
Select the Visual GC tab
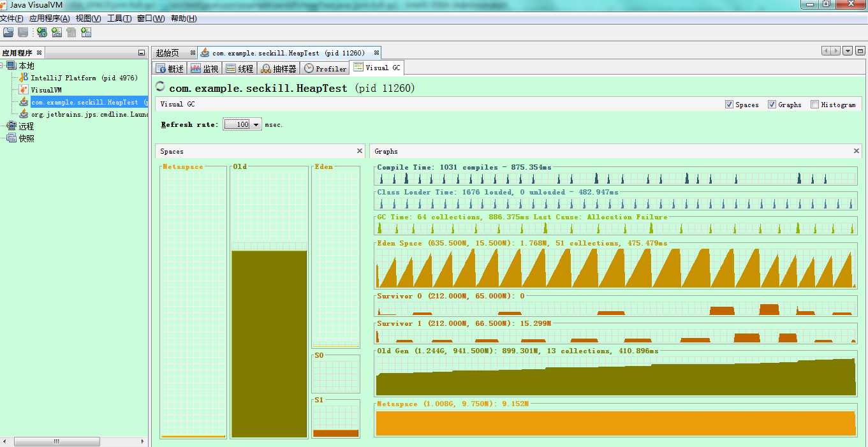(x=377, y=68)
